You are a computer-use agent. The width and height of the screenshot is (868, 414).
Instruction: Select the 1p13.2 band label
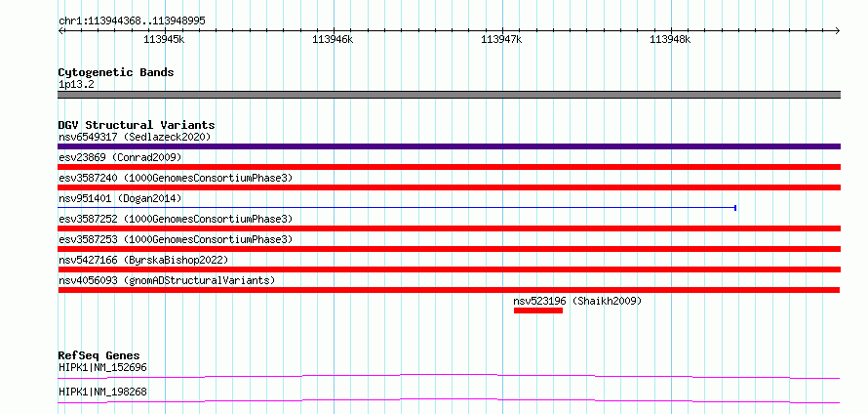75,84
